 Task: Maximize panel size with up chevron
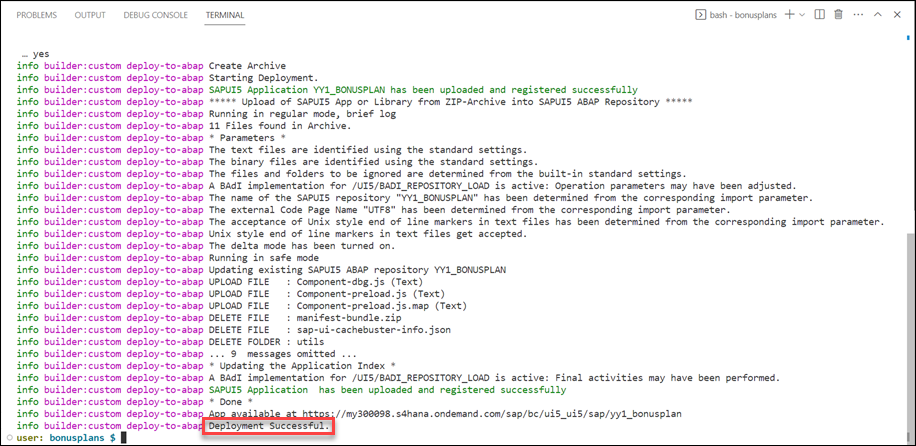coord(877,15)
